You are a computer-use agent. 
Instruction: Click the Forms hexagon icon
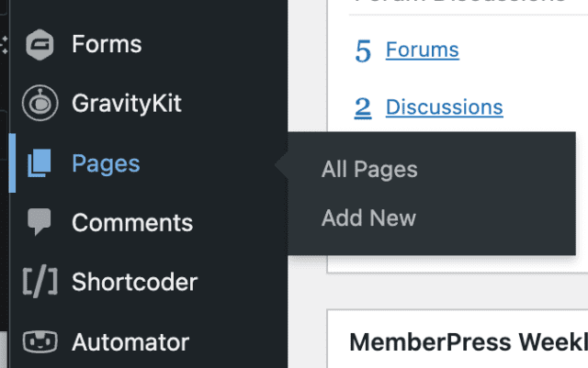click(39, 44)
